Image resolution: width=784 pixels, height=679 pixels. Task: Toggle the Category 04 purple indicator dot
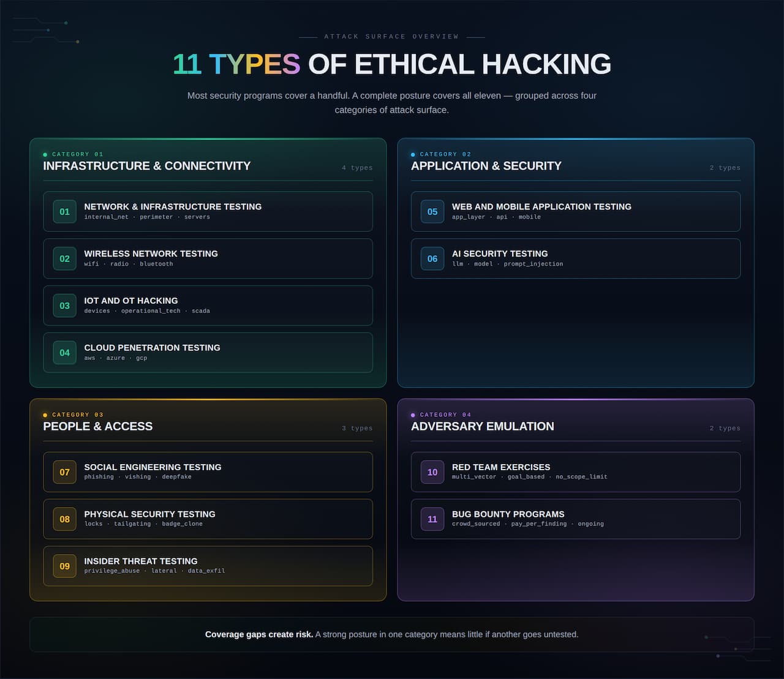pos(413,415)
